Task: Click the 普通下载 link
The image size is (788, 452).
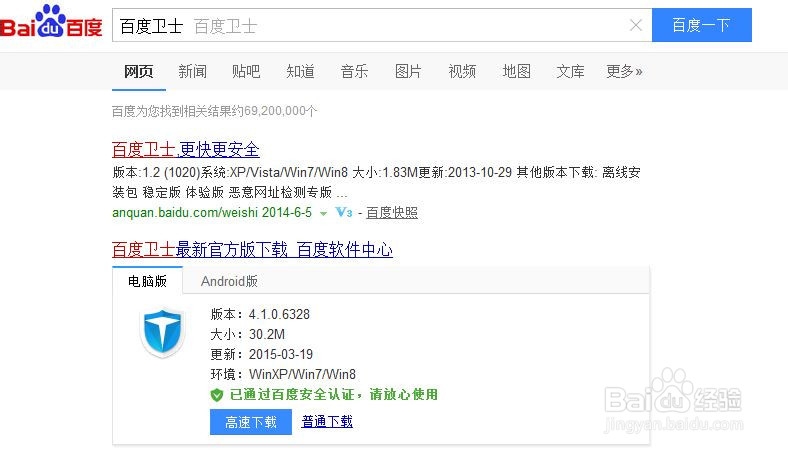Action: tap(327, 421)
